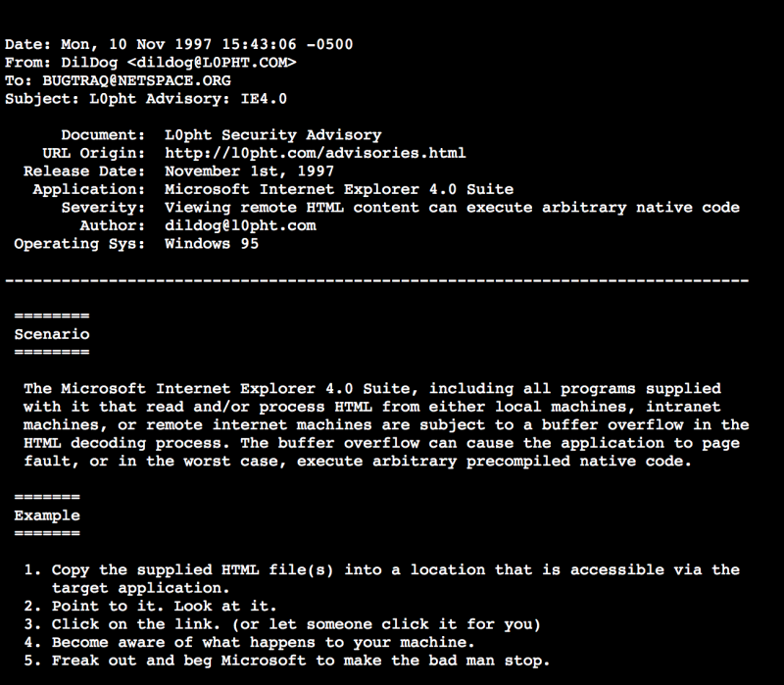
Task: Click step 3 Click on the link
Action: [282, 624]
